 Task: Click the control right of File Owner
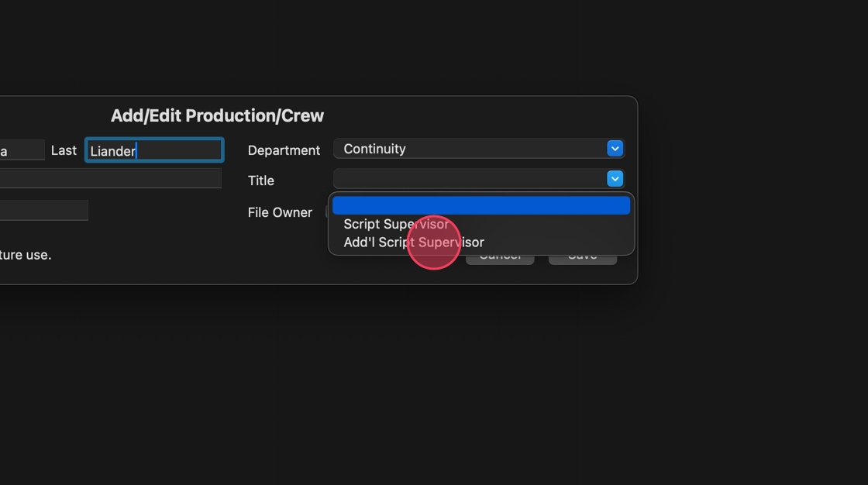(327, 212)
